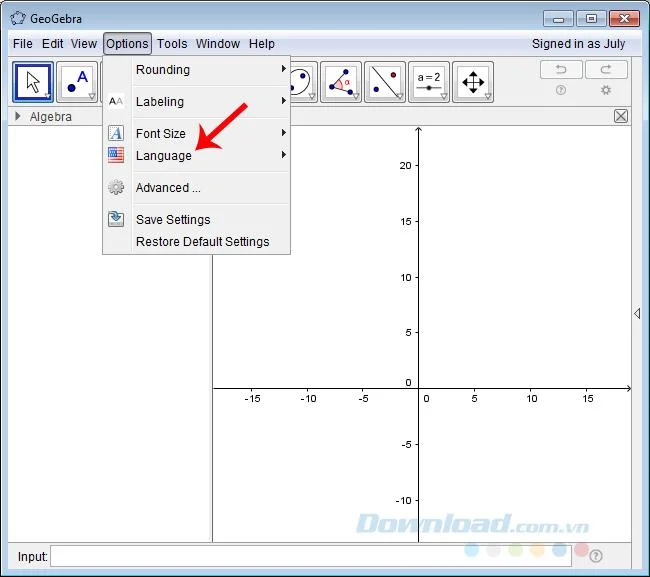Open the Tools menu
This screenshot has width=650, height=577.
[x=172, y=44]
